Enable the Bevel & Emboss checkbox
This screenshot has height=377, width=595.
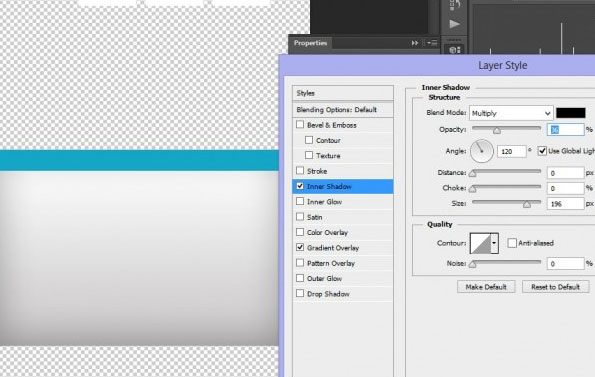300,124
